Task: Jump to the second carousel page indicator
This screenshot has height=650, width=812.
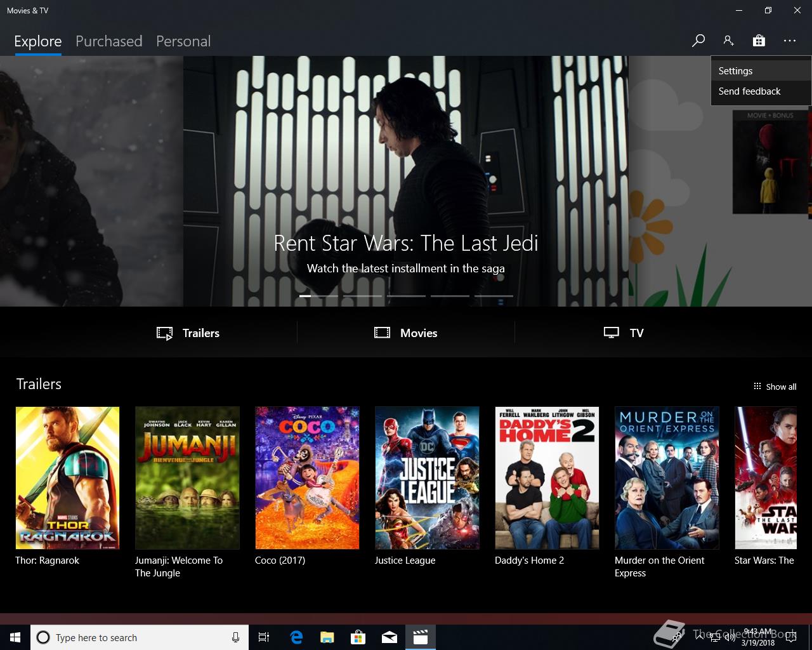Action: click(x=362, y=296)
